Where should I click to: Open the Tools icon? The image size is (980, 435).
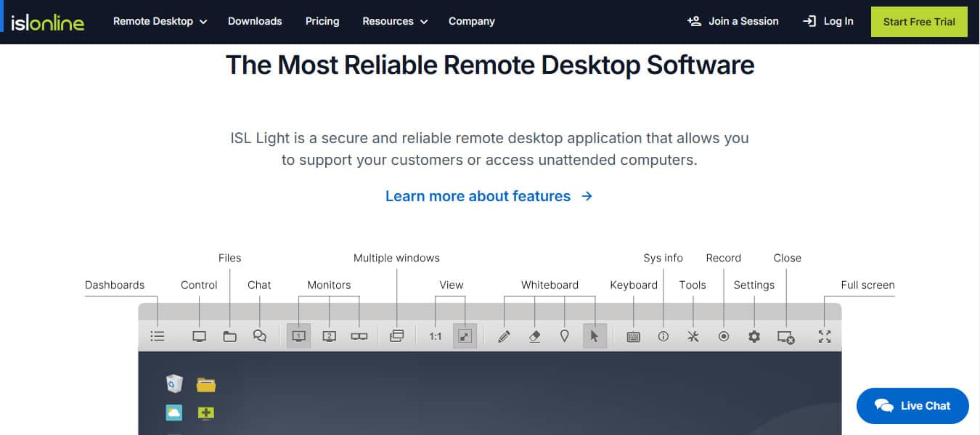point(693,336)
